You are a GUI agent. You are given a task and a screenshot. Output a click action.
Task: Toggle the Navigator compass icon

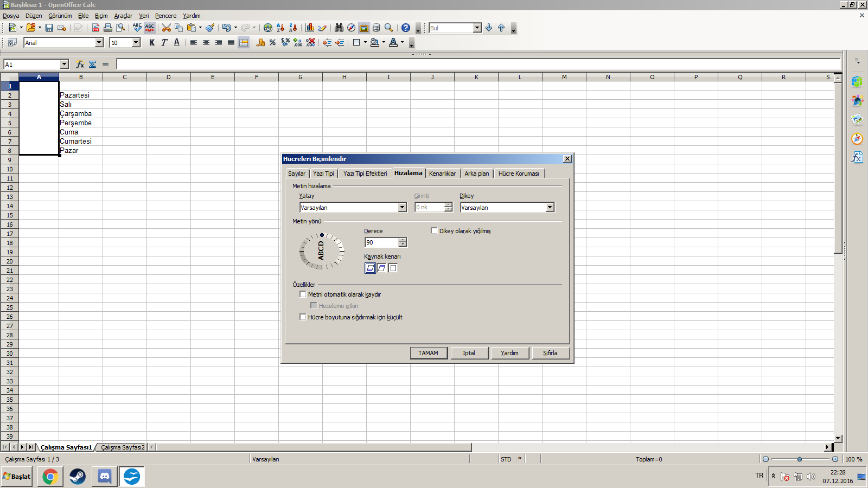[x=352, y=28]
